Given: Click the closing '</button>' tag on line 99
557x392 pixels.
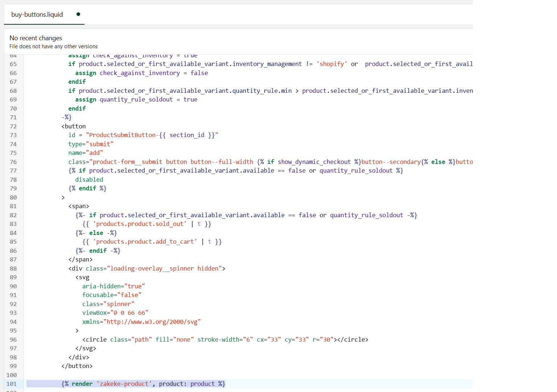Looking at the screenshot, I should tap(77, 366).
